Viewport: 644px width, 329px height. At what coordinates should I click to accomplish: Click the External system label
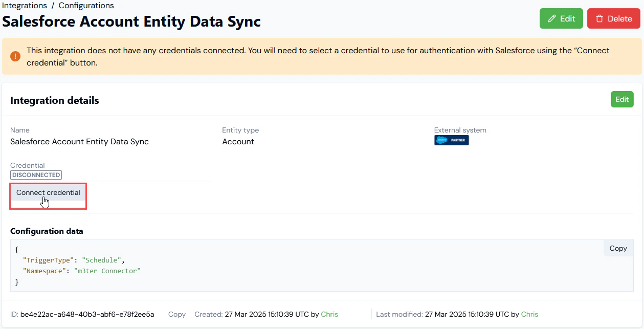coord(460,130)
